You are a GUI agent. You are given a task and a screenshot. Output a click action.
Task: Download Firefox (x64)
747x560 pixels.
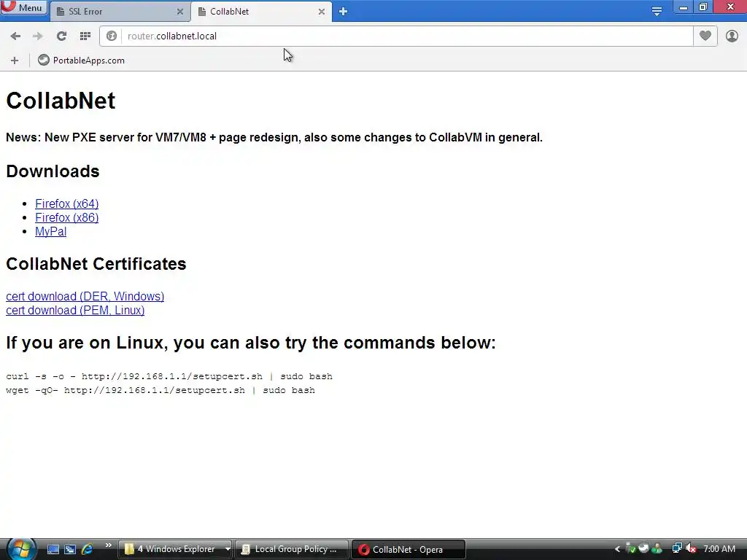66,204
